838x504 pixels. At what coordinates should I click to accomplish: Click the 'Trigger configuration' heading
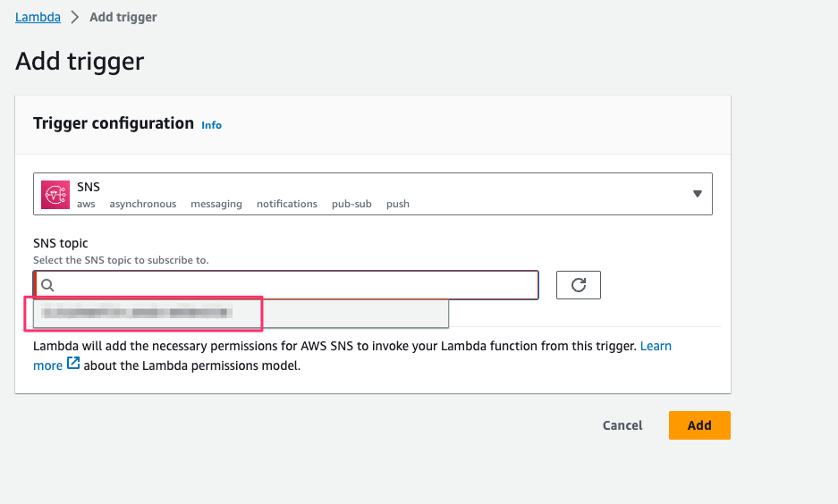114,123
